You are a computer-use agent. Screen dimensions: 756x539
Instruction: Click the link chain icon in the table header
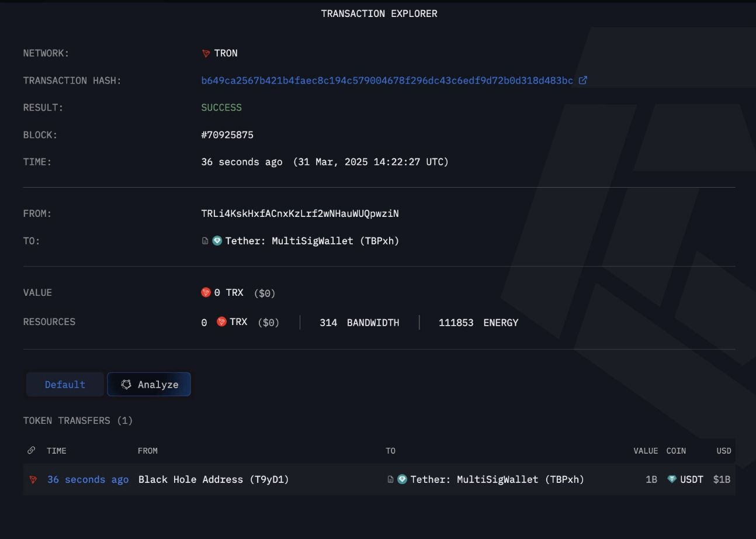click(x=31, y=450)
